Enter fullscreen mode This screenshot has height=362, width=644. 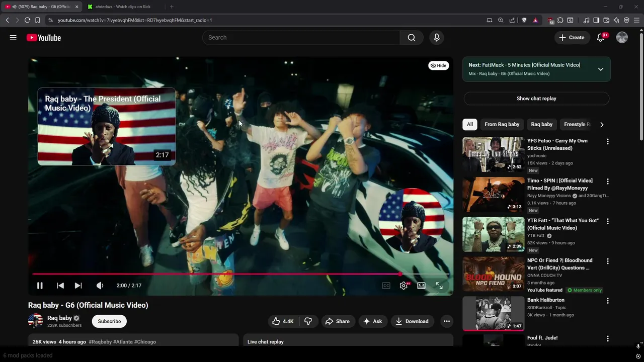point(439,286)
